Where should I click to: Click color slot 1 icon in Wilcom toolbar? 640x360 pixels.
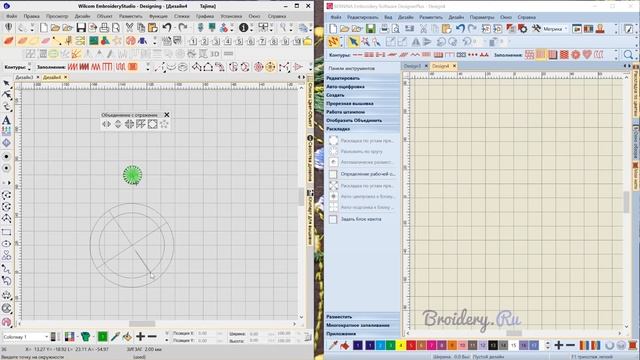(x=193, y=41)
